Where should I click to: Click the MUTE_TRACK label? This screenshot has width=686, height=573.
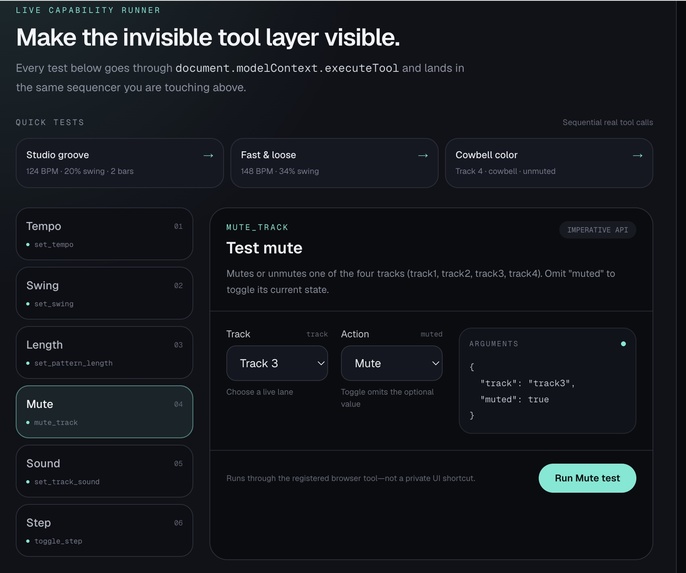[257, 227]
